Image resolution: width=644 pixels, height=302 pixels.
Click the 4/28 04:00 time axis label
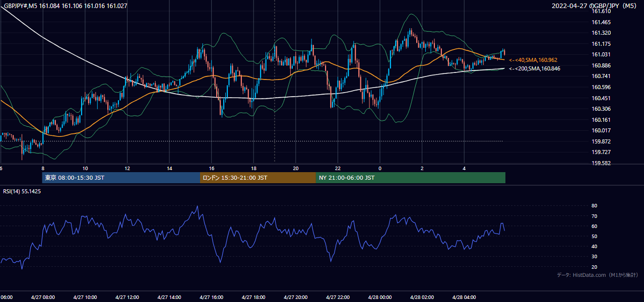[x=464, y=297]
